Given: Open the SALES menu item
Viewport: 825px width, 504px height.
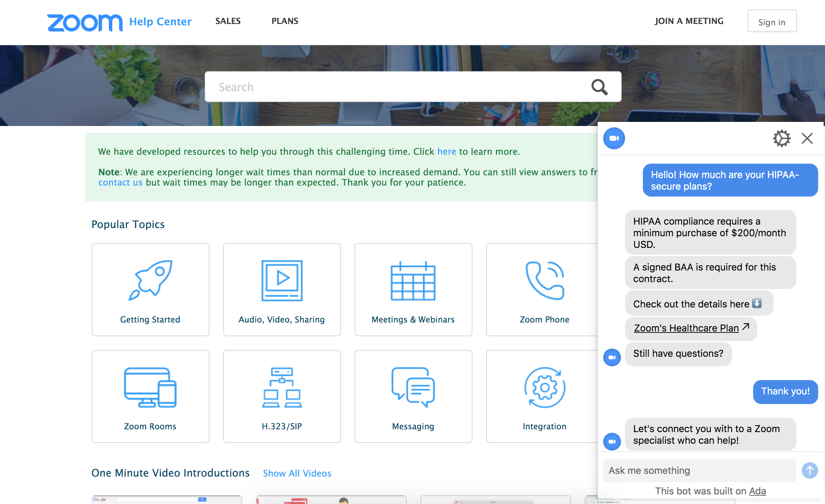Looking at the screenshot, I should (228, 21).
